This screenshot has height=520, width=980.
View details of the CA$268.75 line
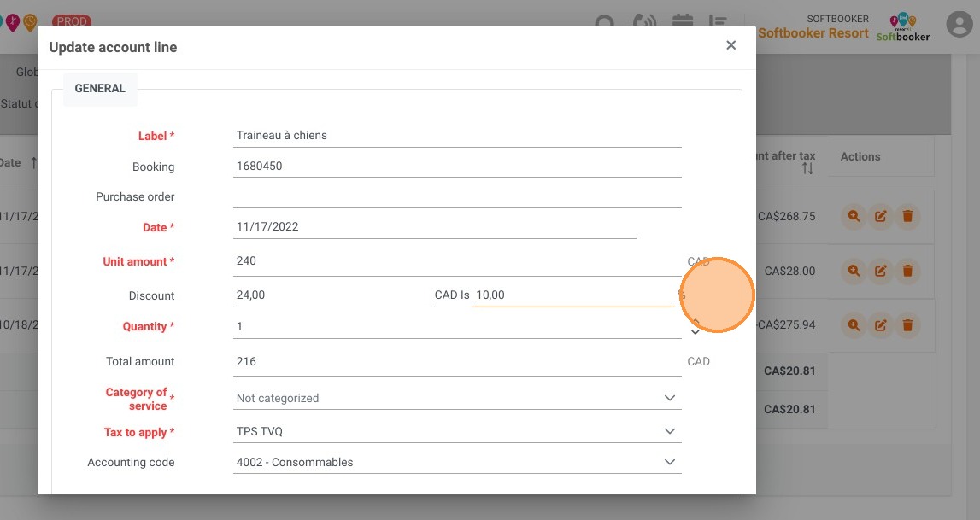click(854, 217)
